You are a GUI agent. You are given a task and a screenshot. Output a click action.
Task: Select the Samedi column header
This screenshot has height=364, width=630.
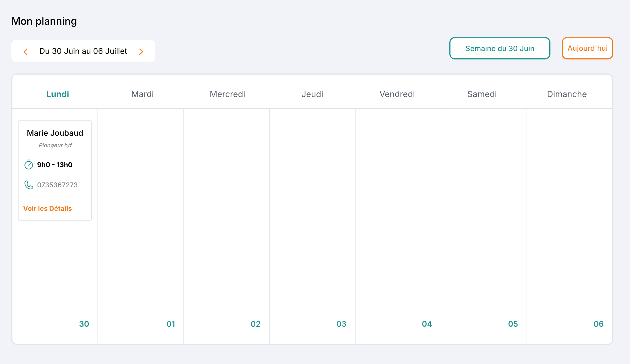[x=482, y=94]
